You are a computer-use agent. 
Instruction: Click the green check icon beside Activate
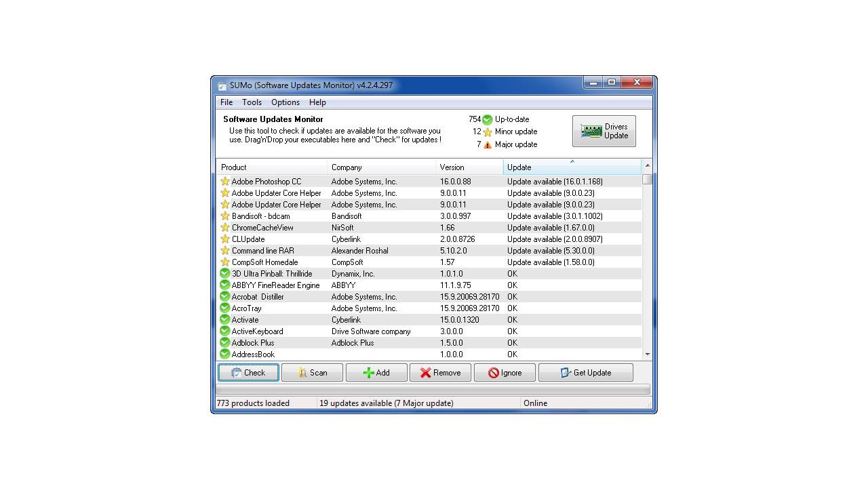[x=224, y=320]
